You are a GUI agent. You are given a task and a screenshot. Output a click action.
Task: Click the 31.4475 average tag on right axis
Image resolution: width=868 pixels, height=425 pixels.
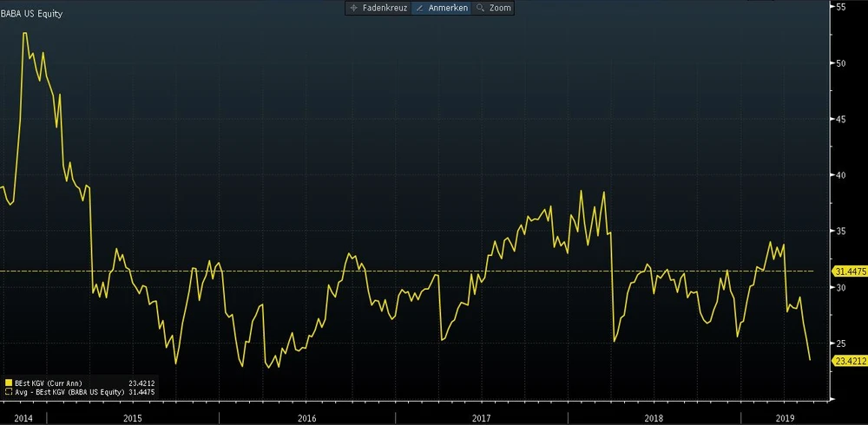850,271
